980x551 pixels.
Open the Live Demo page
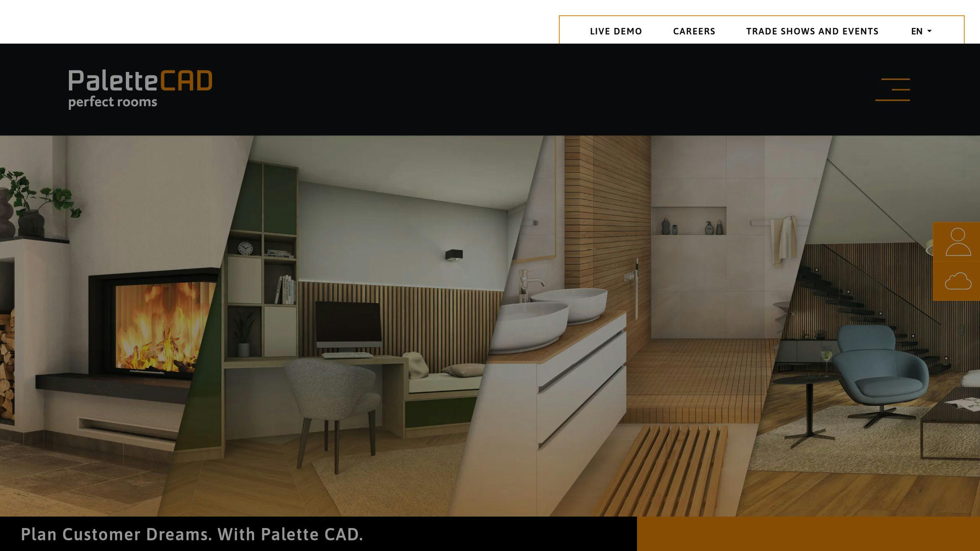pos(616,31)
